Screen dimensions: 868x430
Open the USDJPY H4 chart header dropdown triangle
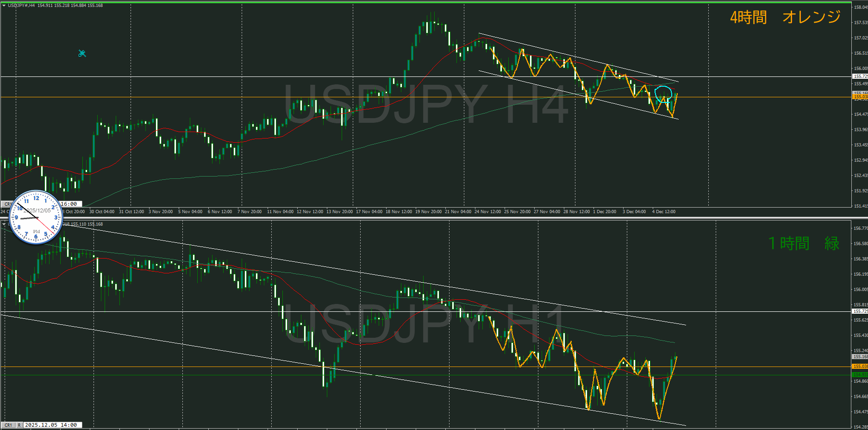tap(4, 6)
